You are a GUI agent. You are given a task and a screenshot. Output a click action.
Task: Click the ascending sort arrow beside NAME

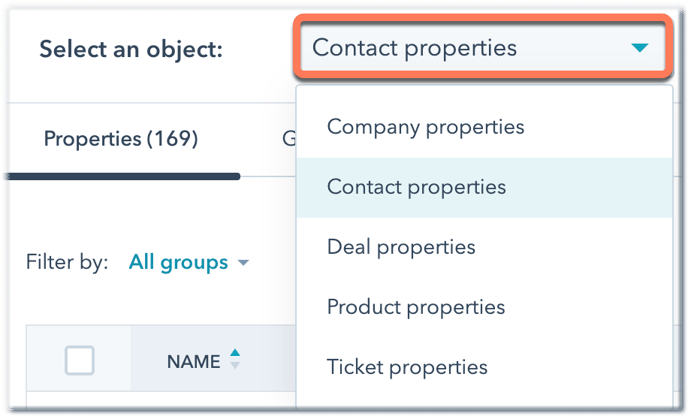(235, 353)
